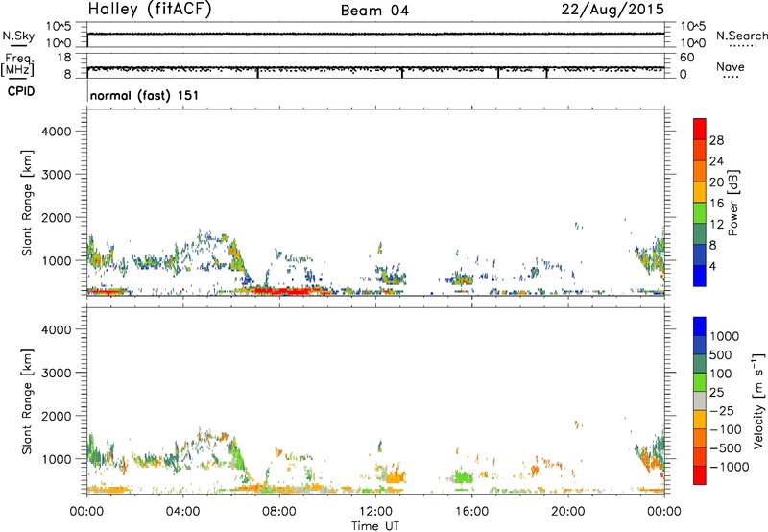Click the '16' tick on power scale
Image resolution: width=768 pixels, height=532 pixels.
click(x=716, y=204)
